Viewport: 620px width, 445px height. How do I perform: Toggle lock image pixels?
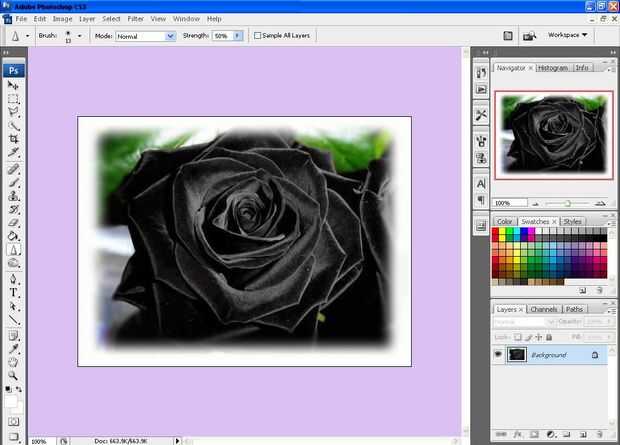tap(529, 337)
